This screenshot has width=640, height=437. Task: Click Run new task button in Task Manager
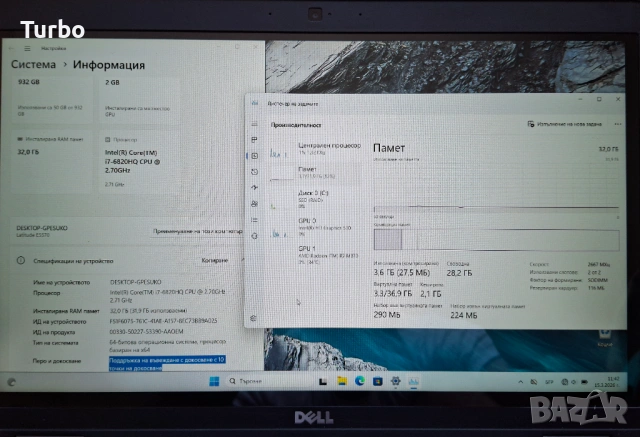point(565,124)
